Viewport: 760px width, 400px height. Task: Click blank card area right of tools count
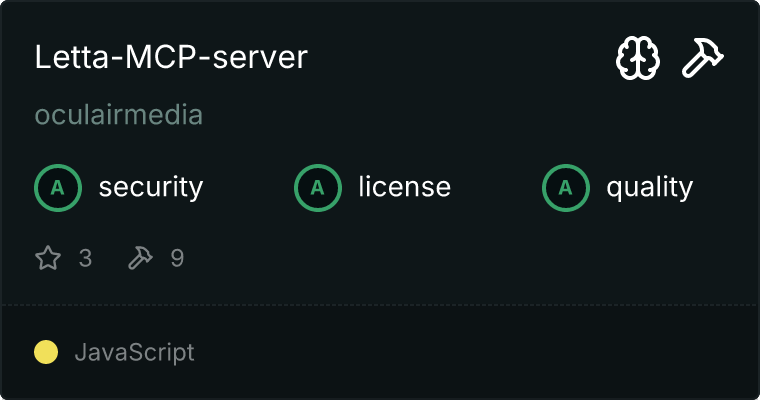click(450, 259)
